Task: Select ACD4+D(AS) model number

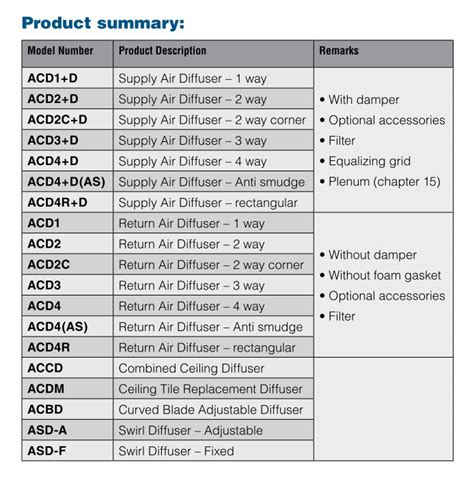Action: 66,182
